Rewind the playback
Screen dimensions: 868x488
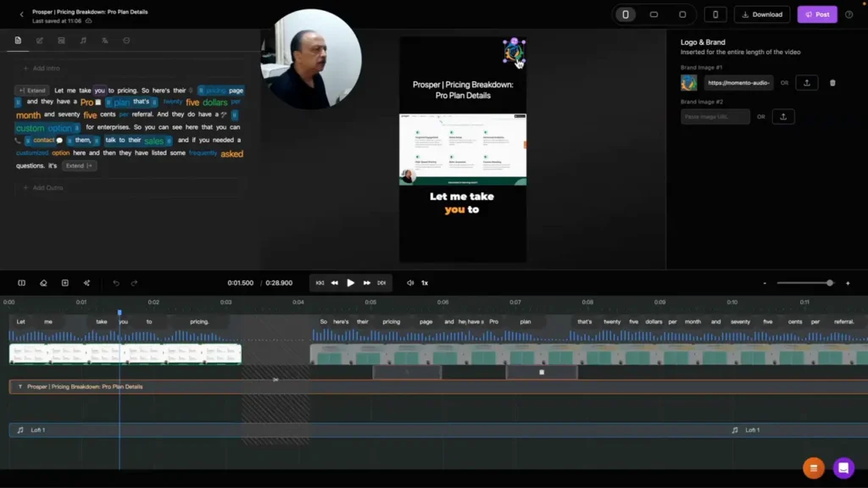pyautogui.click(x=334, y=283)
